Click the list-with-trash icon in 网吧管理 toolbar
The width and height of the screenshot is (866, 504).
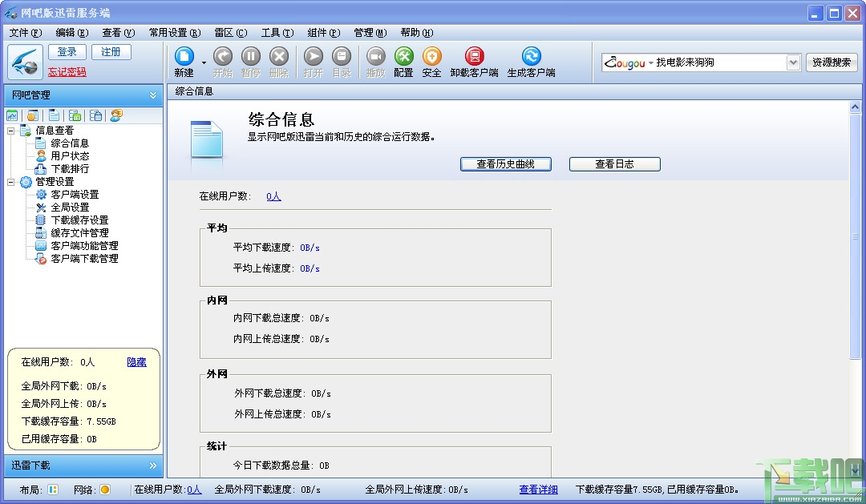(95, 115)
